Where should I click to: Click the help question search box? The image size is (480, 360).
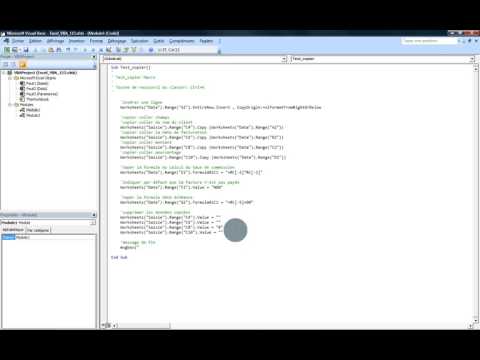[428, 41]
